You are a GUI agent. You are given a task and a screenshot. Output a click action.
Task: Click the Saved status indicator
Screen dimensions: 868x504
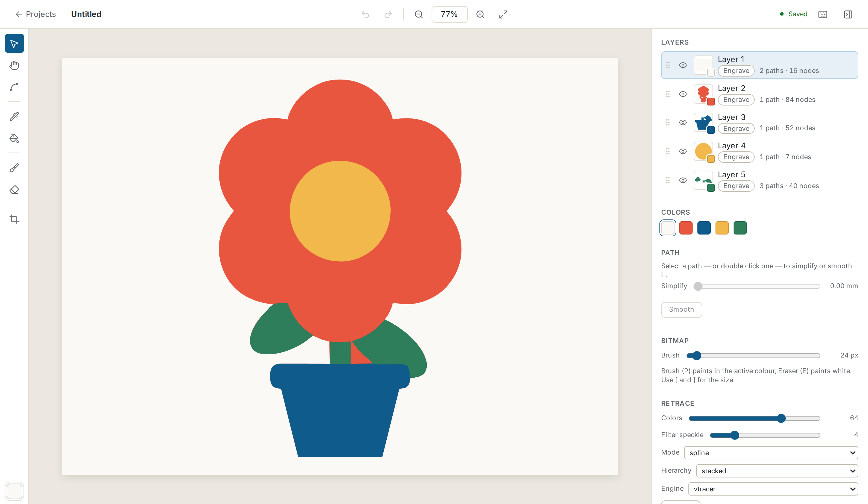tap(794, 14)
